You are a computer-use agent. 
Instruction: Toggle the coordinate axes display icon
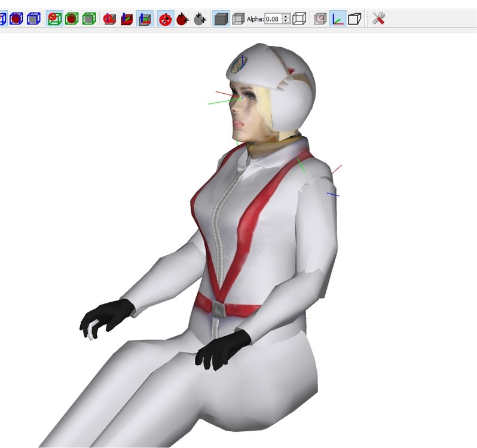tap(337, 19)
